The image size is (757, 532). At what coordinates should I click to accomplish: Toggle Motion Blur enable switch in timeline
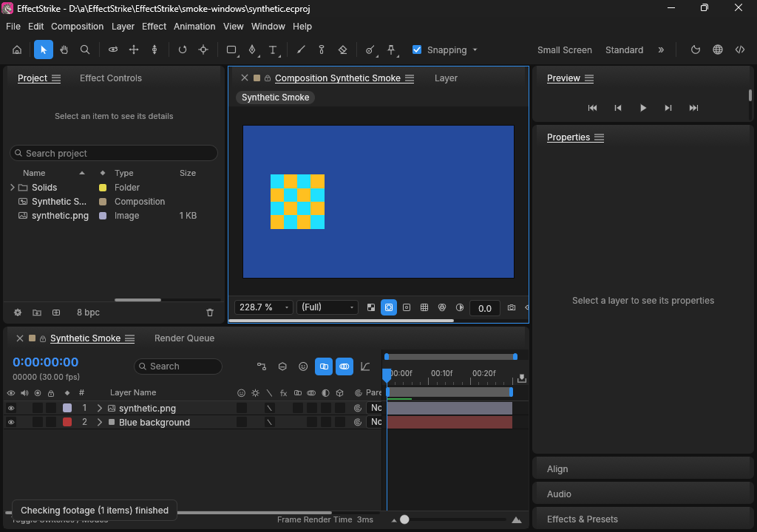(x=344, y=366)
